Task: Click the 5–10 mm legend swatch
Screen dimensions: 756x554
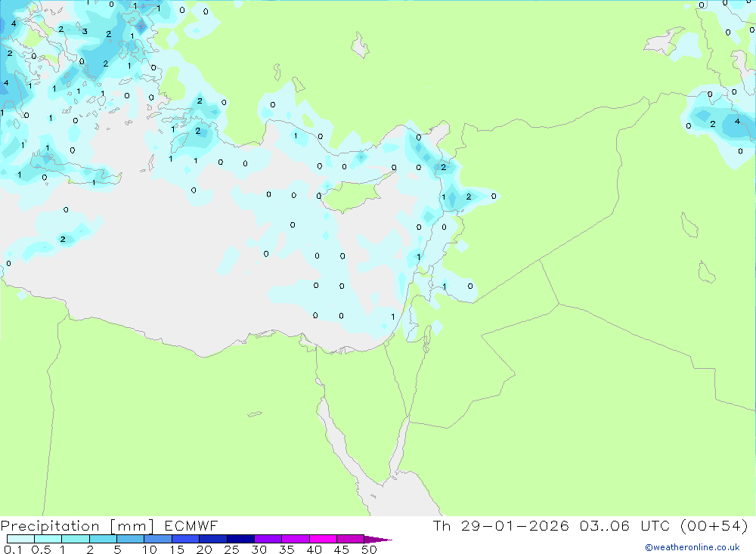Action: [131, 539]
